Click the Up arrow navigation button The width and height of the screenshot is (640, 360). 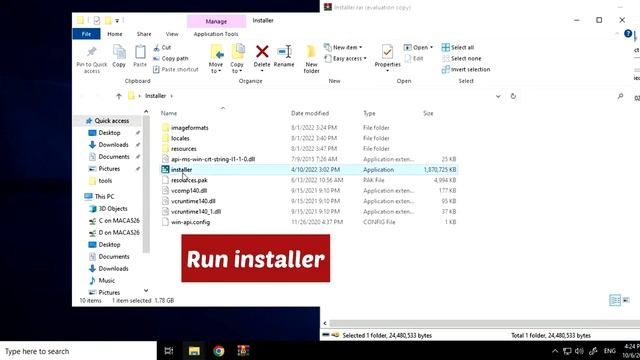(x=119, y=96)
